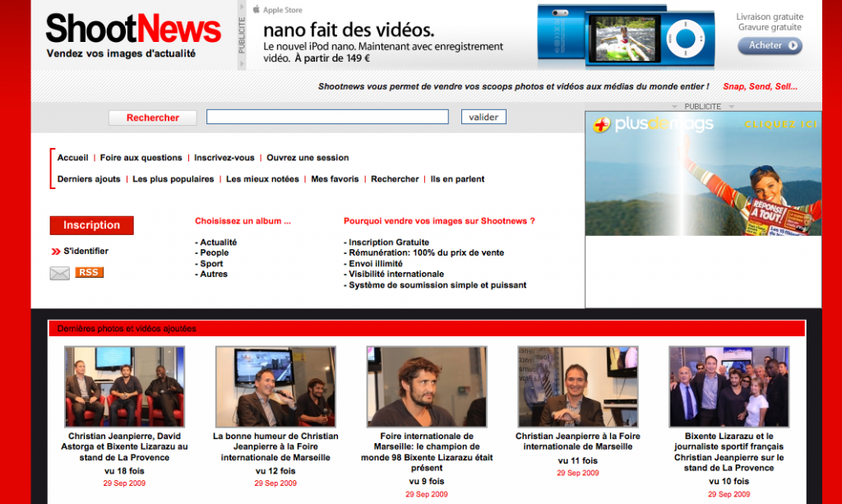
Task: Open the group photo thumbnail
Action: 729,386
